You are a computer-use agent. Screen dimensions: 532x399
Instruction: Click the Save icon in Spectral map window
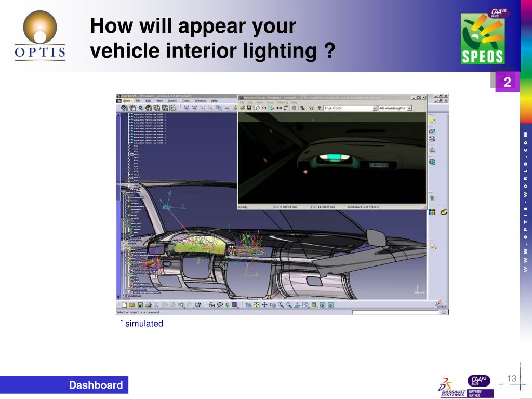pos(249,108)
